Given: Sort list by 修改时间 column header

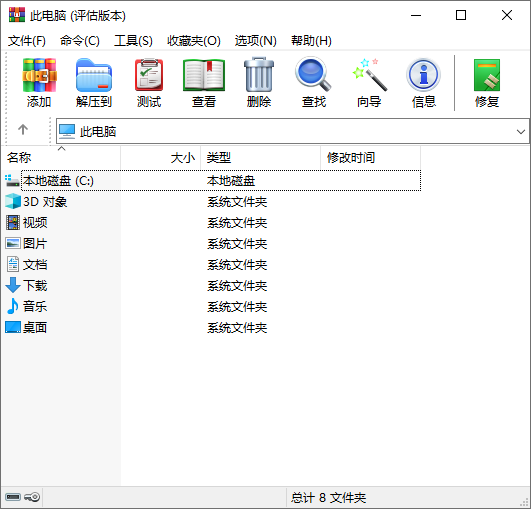Looking at the screenshot, I should 370,158.
